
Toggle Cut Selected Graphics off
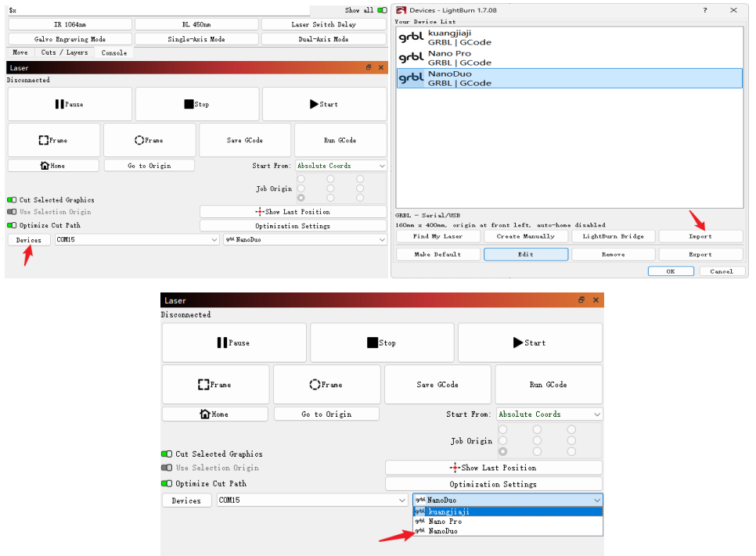pyautogui.click(x=12, y=199)
